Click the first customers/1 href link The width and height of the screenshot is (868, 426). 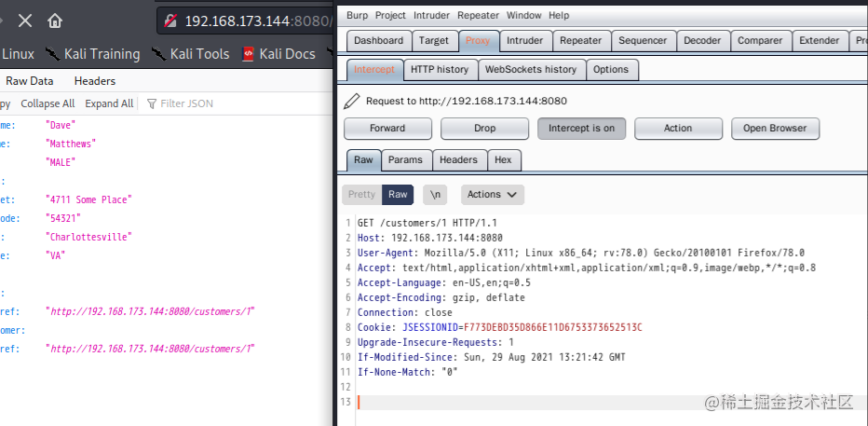151,311
